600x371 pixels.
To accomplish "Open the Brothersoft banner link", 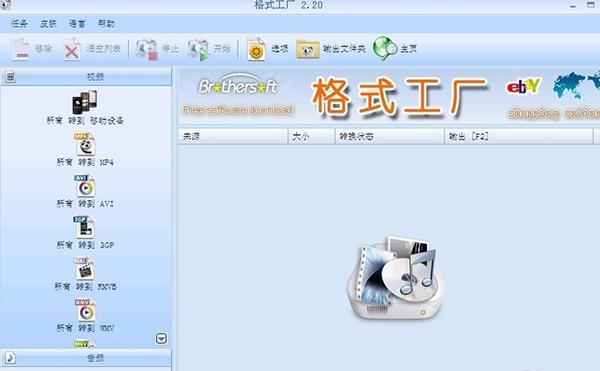I will 238,95.
